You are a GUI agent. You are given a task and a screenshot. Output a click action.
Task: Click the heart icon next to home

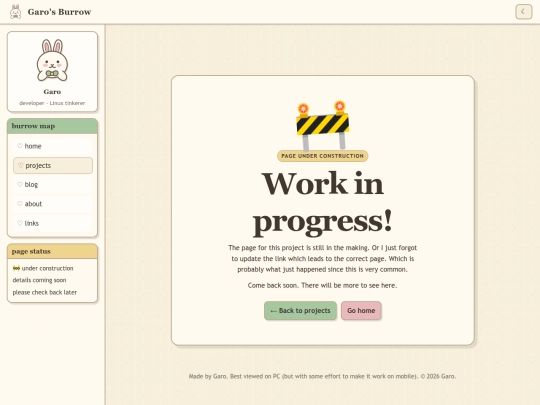[x=20, y=146]
